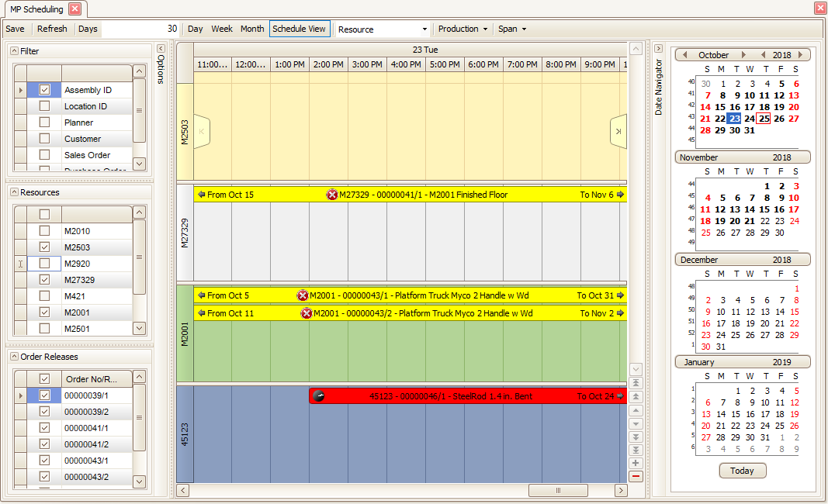Image resolution: width=828 pixels, height=504 pixels.
Task: Check the Customer filter checkbox
Action: pos(44,140)
